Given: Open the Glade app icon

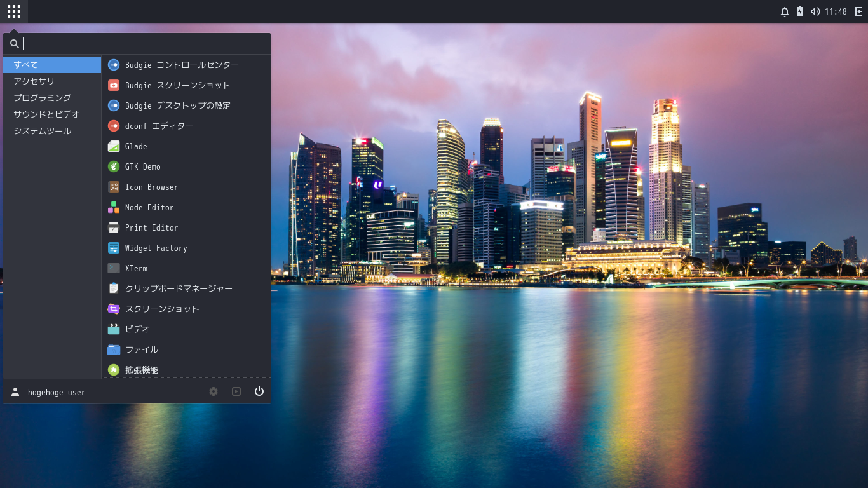Looking at the screenshot, I should 114,146.
